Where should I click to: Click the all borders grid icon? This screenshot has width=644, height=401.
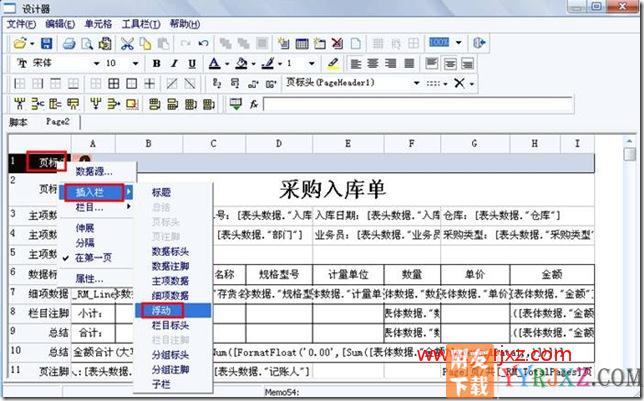click(x=114, y=84)
